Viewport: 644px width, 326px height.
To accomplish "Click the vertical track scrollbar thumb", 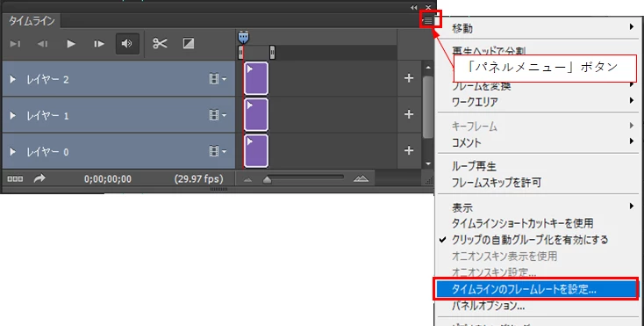I will (x=428, y=107).
